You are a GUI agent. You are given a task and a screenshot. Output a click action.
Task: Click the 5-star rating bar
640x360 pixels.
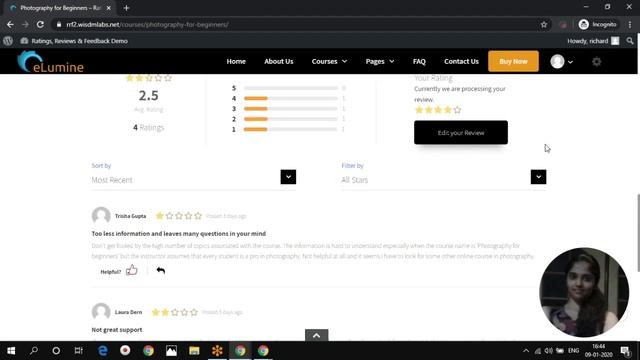[x=291, y=88]
